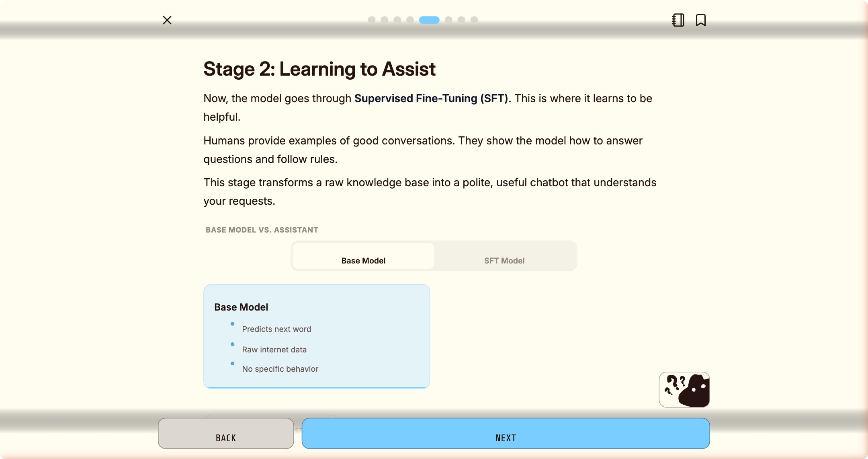Close the lesson with the X icon
Screen dimensions: 868x459
(167, 20)
